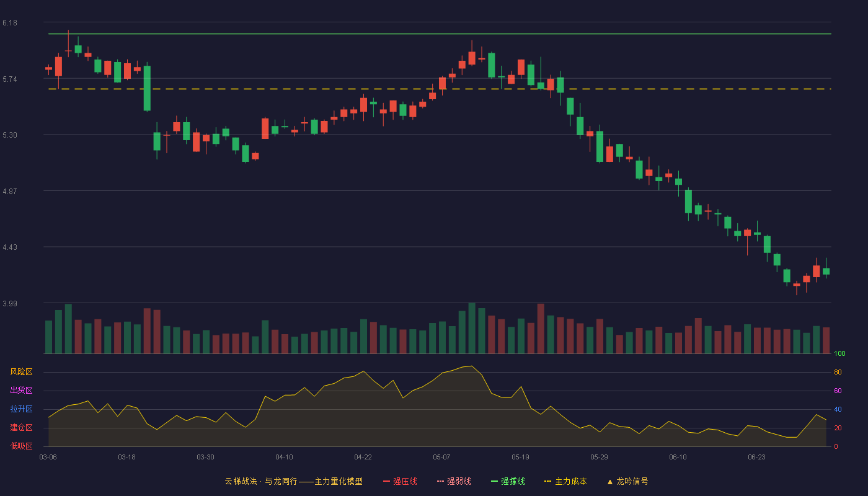The image size is (868, 496).
Task: Click the 低吸区 zone label
Action: click(x=21, y=446)
